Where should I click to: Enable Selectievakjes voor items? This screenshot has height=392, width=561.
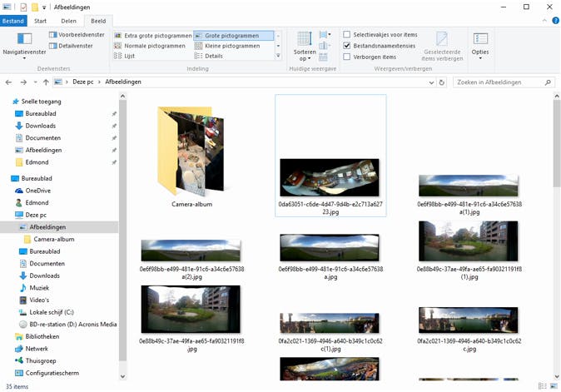347,35
